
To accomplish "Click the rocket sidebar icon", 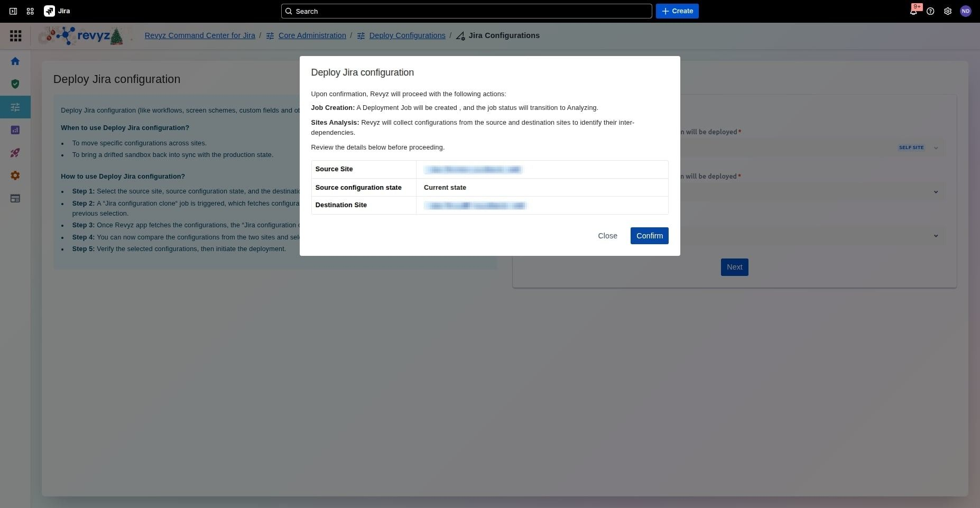I will (15, 153).
